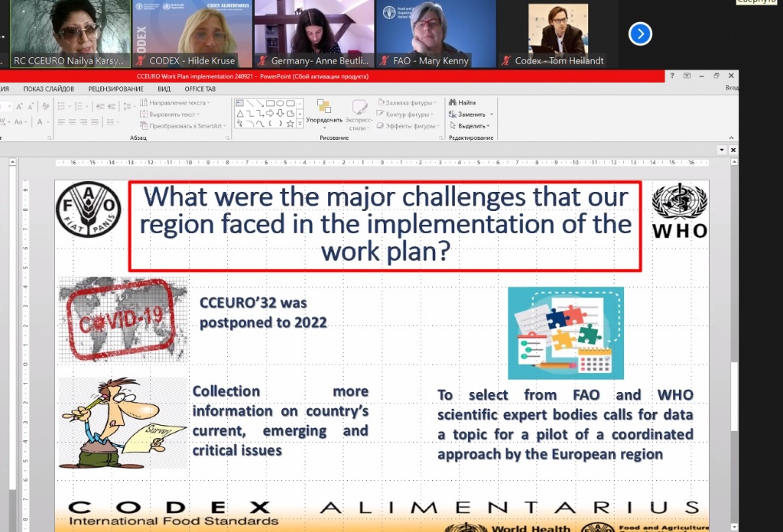783x532 pixels.
Task: Decrease list indent level
Action: [100, 105]
